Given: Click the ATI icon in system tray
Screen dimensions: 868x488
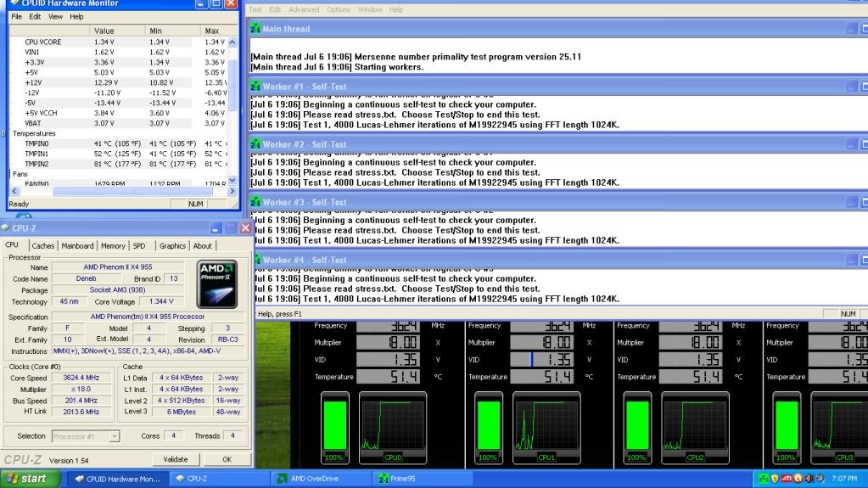Looking at the screenshot, I should [x=788, y=479].
